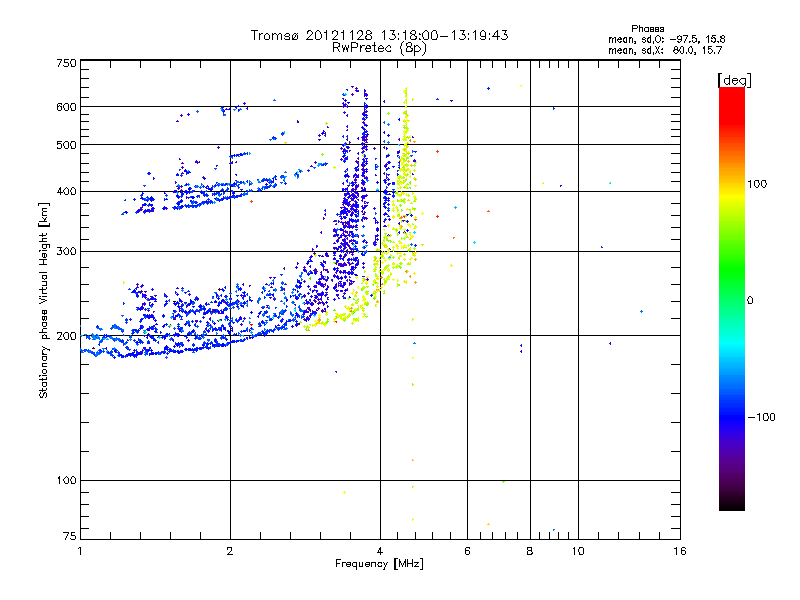Click the colorbar label '100'
Image resolution: width=800 pixels, height=600 pixels.
point(757,184)
